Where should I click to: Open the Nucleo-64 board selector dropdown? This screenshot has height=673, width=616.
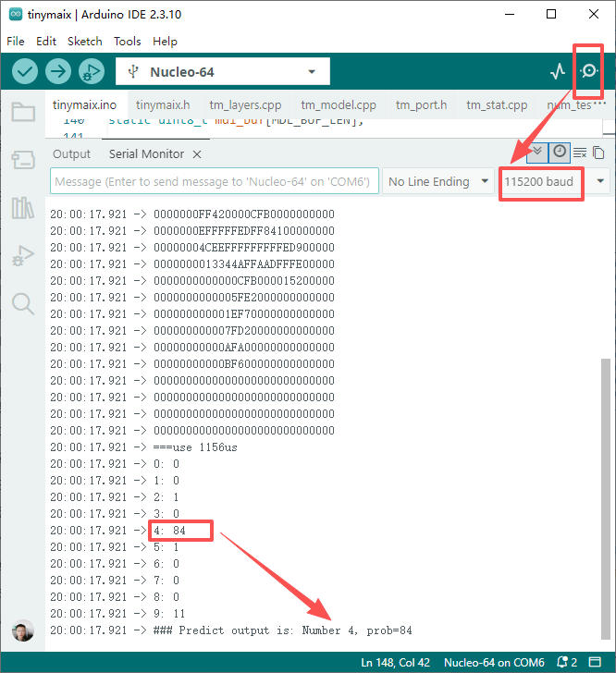[x=223, y=72]
